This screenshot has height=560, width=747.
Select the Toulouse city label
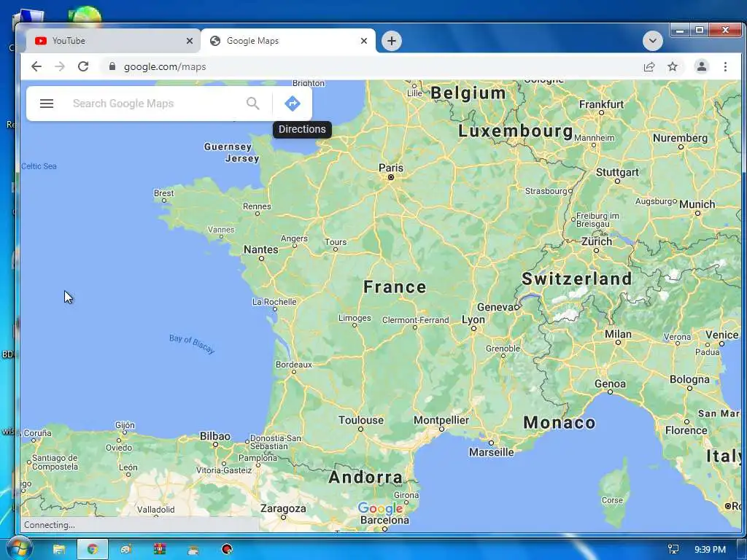(360, 420)
